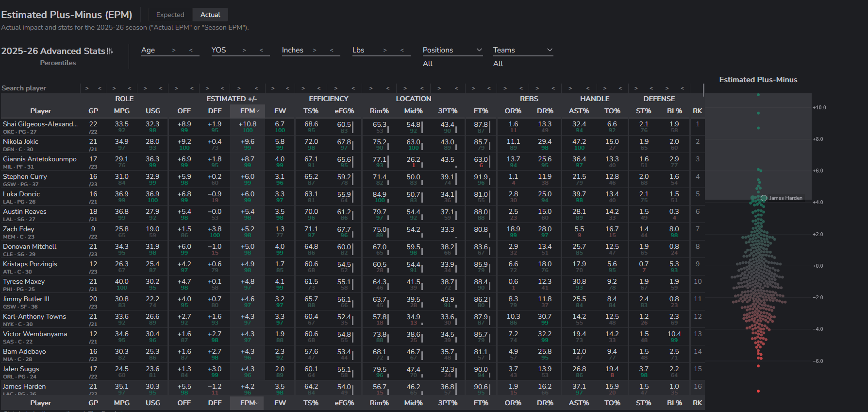Click greater-than filter above the GP column
The width and height of the screenshot is (868, 412).
(87, 88)
